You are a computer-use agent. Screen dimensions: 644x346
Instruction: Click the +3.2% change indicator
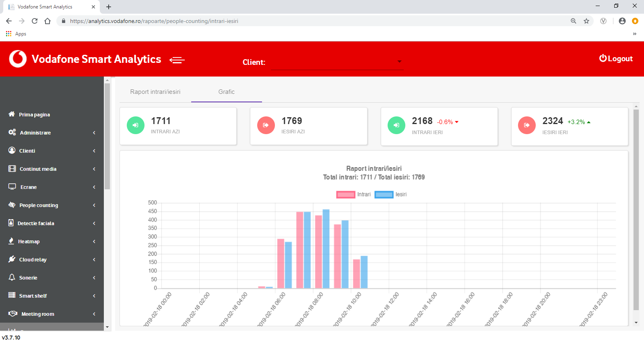click(x=579, y=122)
